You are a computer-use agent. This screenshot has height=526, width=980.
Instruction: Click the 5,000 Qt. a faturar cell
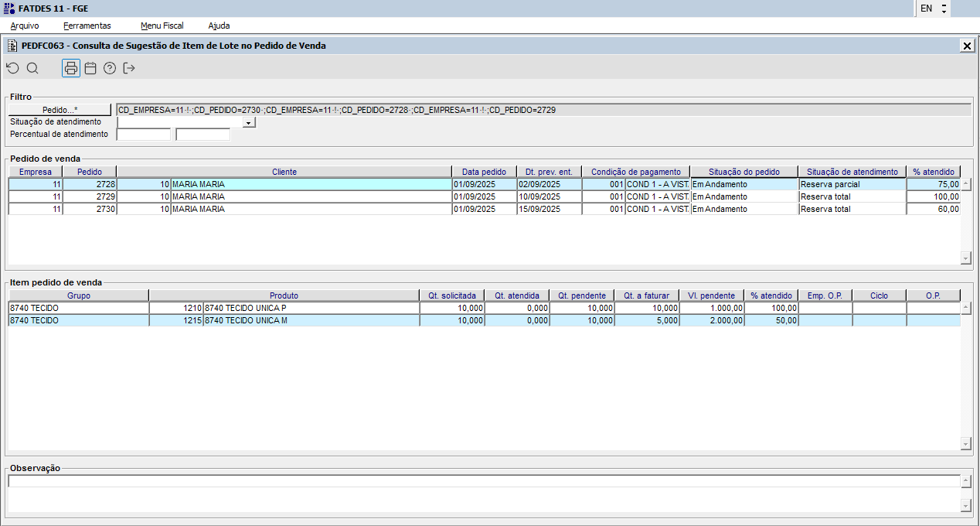point(648,320)
